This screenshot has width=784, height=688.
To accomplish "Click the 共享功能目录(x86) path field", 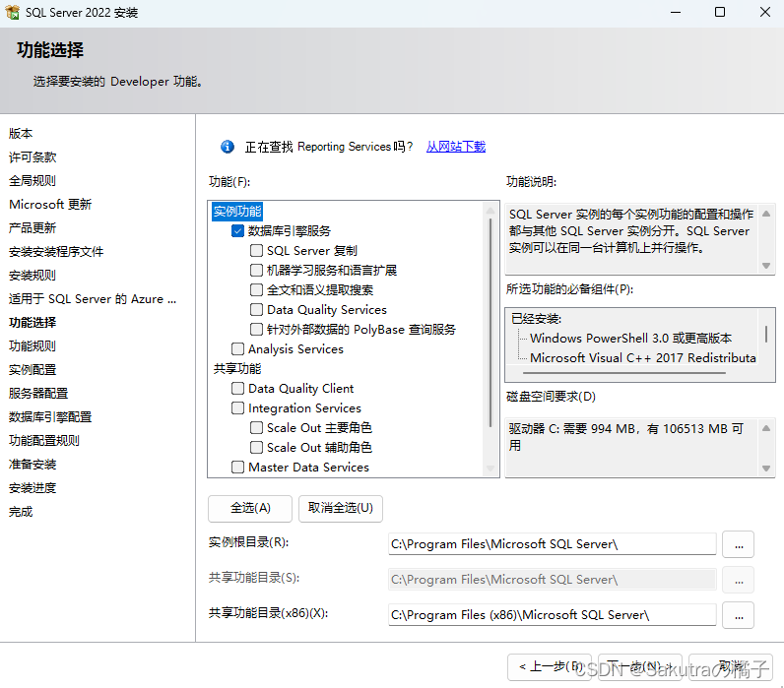I will click(x=552, y=615).
